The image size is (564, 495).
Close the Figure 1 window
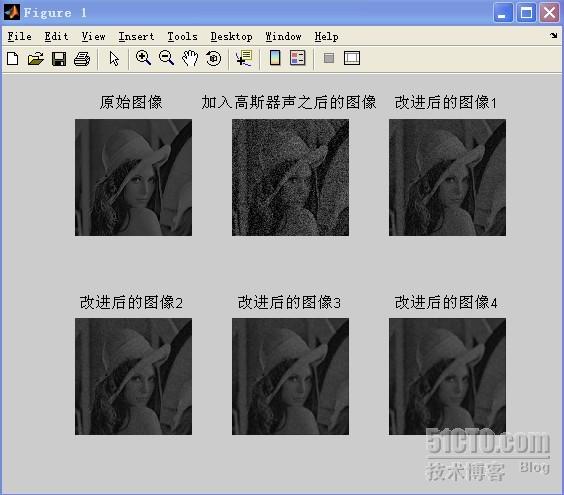tap(550, 13)
